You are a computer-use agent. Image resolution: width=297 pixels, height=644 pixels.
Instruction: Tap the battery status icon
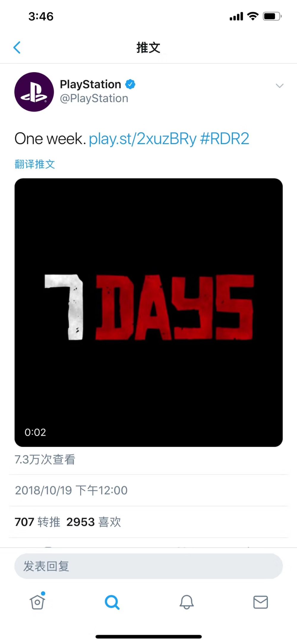[x=272, y=16]
